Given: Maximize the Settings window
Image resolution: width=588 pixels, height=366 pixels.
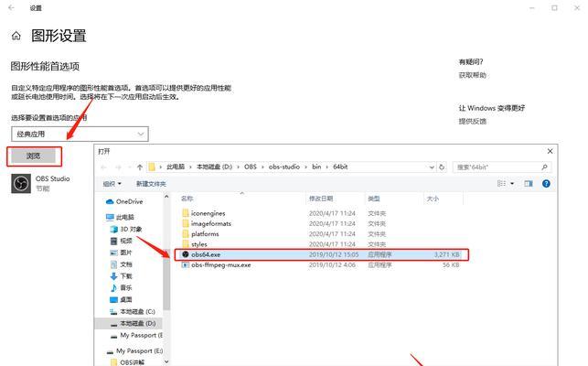Looking at the screenshot, I should click(554, 7).
